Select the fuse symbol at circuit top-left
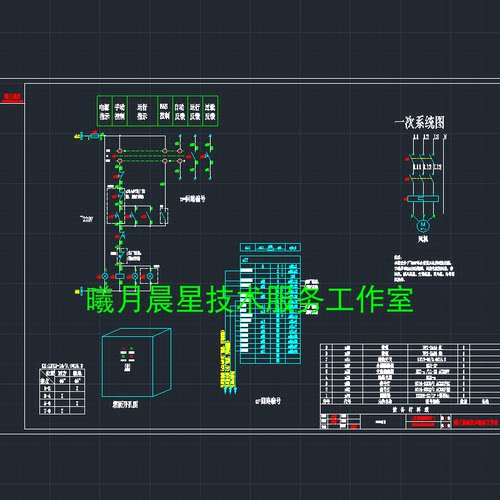Viewport: 500px width, 500px height. pos(95,136)
